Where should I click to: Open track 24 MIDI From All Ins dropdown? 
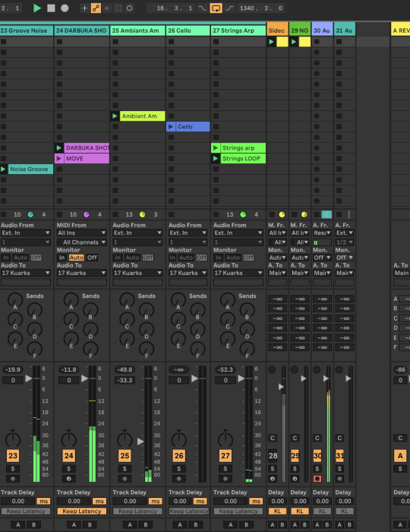82,233
